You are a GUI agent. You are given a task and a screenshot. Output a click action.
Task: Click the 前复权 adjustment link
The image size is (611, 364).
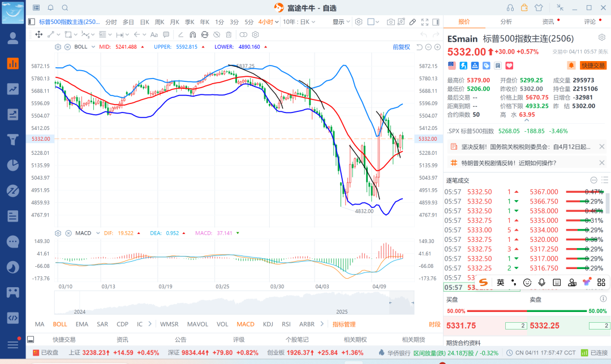point(401,47)
